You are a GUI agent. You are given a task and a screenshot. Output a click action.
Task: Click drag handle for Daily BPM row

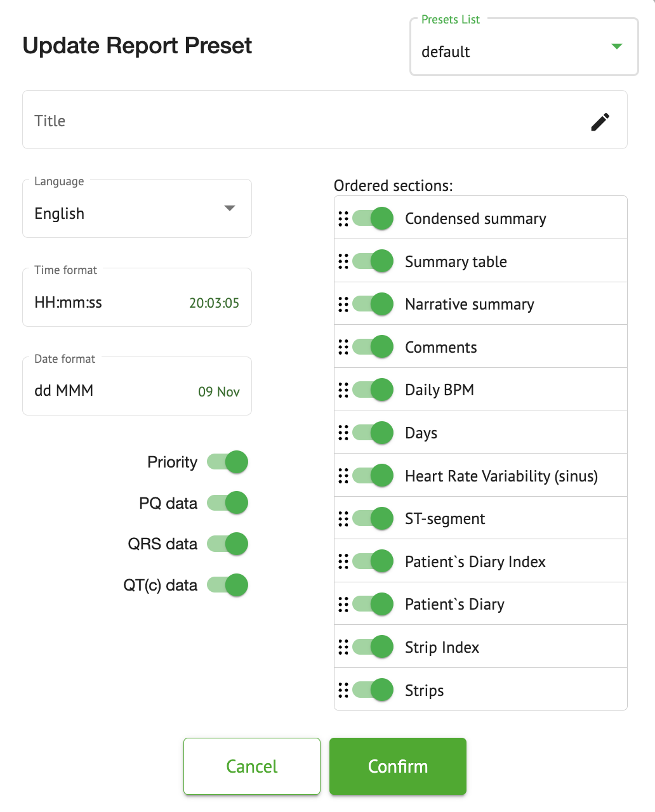pyautogui.click(x=343, y=390)
